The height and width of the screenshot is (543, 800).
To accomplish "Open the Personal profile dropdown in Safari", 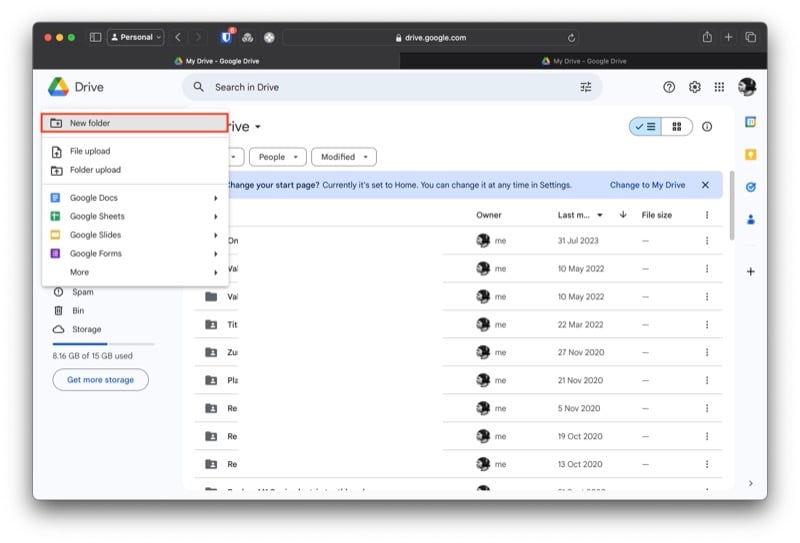I will coord(136,37).
